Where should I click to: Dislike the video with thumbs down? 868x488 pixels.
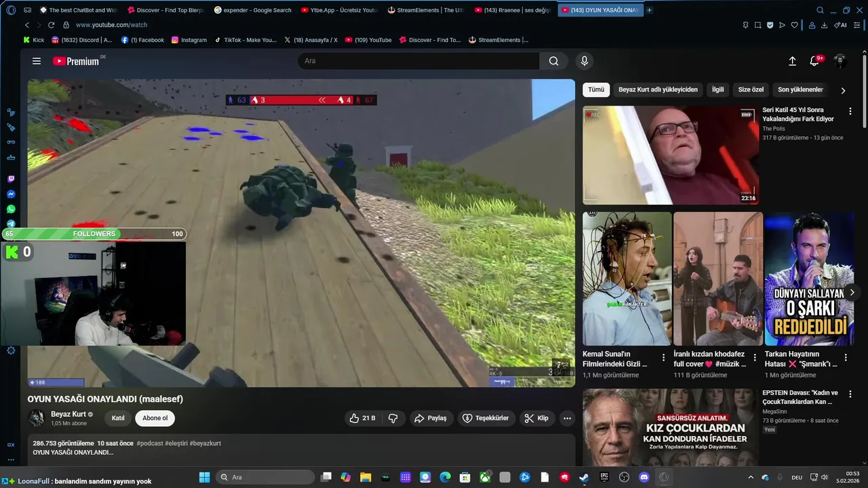point(393,418)
